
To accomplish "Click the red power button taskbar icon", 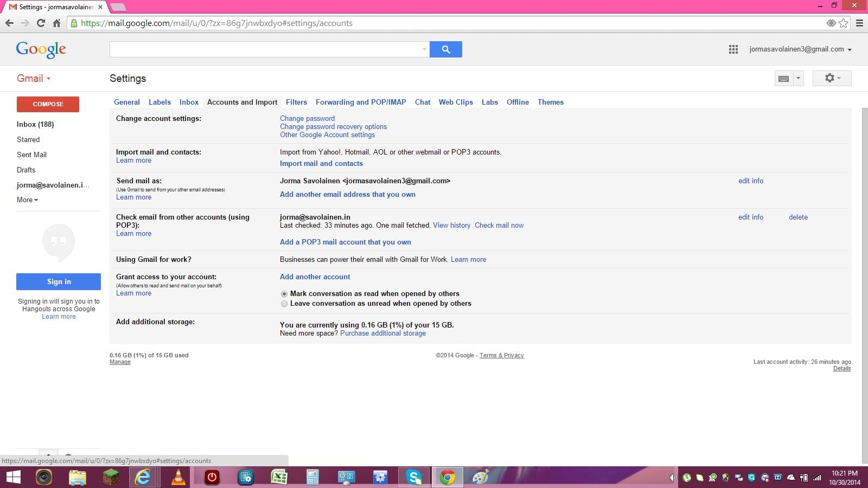I will point(212,477).
